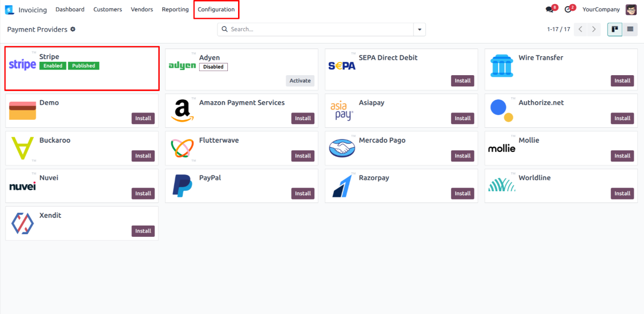The image size is (644, 314).
Task: Open the Reporting menu
Action: click(175, 10)
